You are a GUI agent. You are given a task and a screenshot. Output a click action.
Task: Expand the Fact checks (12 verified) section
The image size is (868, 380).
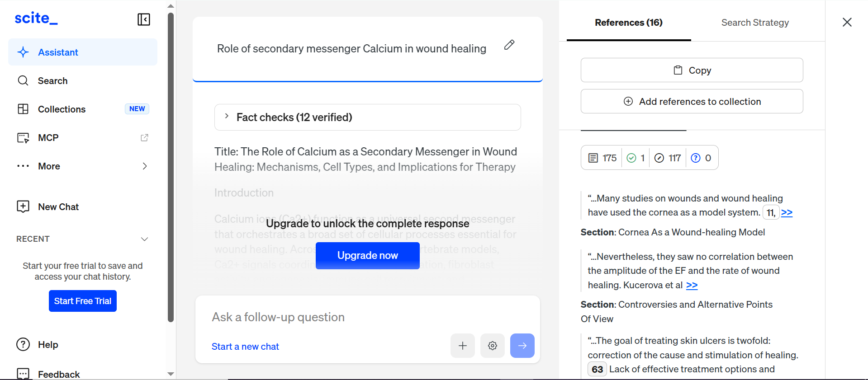click(368, 117)
